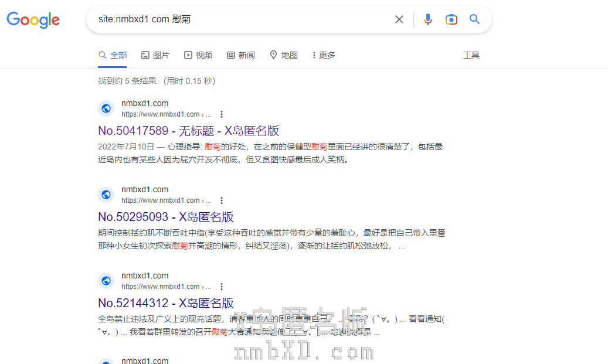Click globe favicon of first result
The height and width of the screenshot is (364, 608).
(106, 108)
